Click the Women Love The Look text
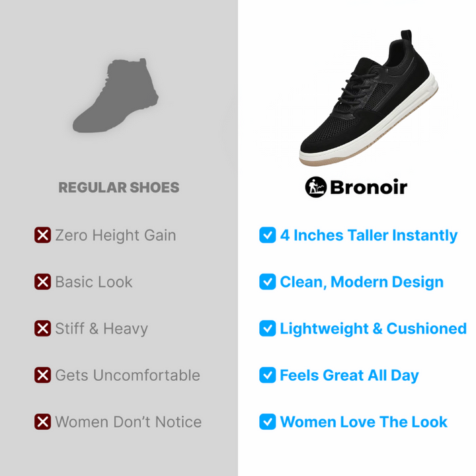The height and width of the screenshot is (476, 476). click(x=364, y=422)
